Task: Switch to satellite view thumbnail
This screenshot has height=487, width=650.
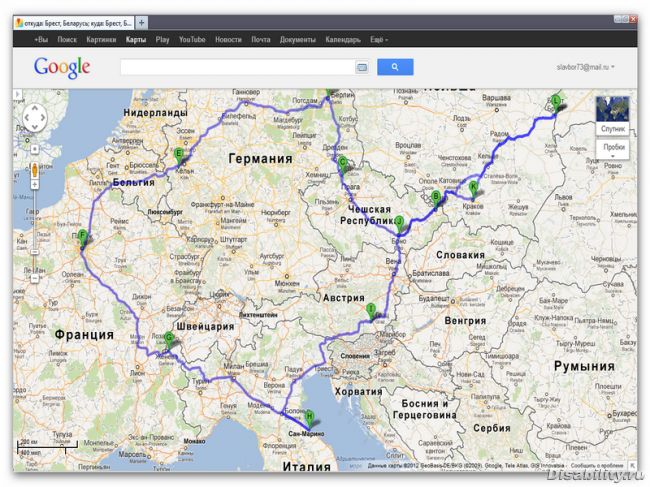Action: [x=613, y=115]
